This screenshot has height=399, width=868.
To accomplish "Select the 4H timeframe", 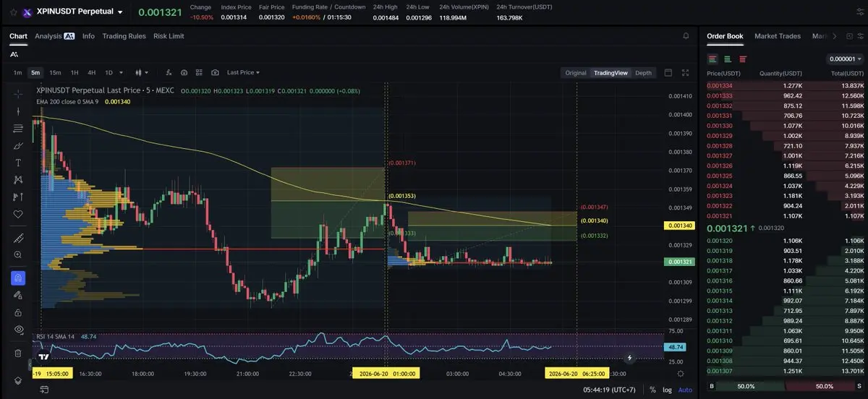I will click(92, 72).
